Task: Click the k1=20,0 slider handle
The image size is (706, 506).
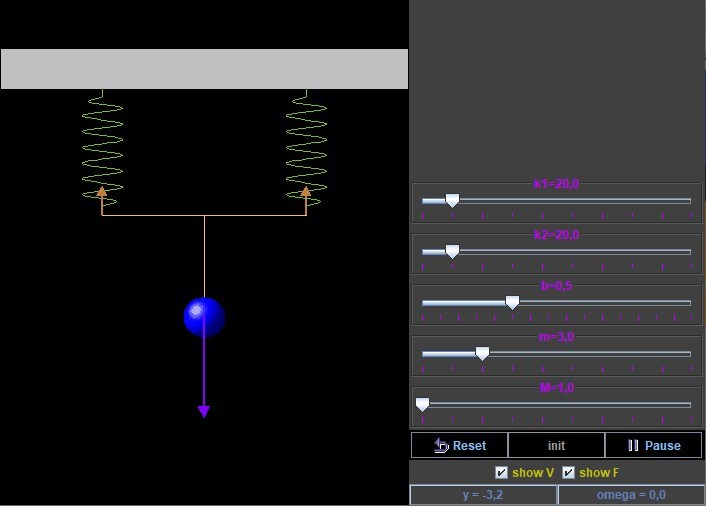Action: [x=452, y=201]
